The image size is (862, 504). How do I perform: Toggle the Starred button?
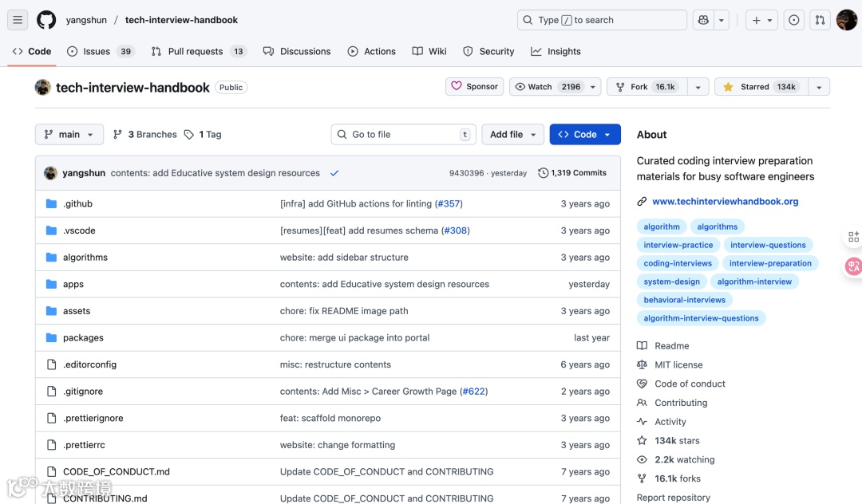[760, 87]
